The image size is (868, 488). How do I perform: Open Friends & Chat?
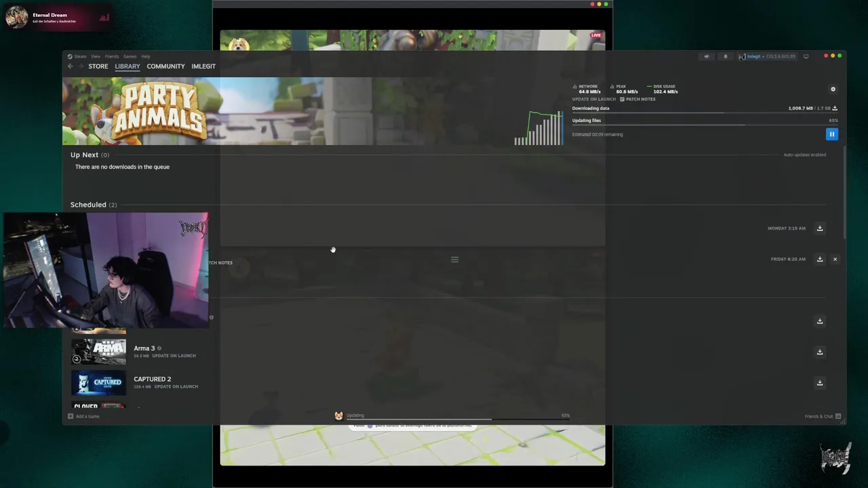[x=823, y=416]
